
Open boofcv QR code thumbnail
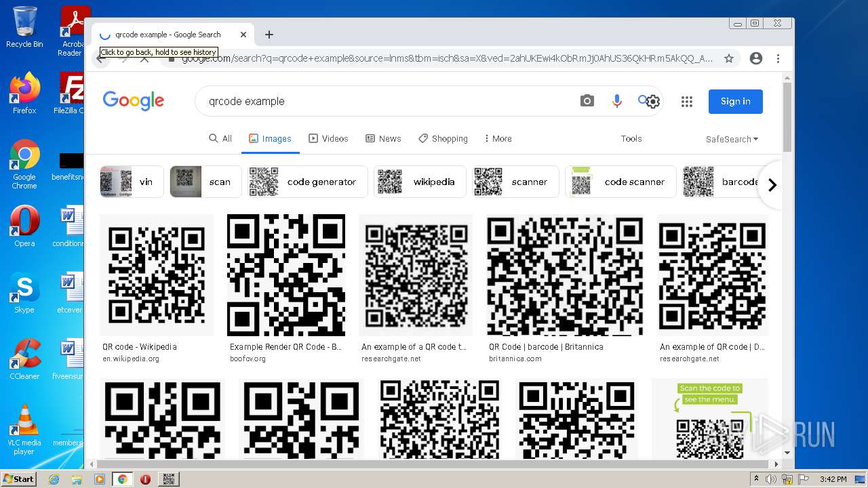[285, 275]
